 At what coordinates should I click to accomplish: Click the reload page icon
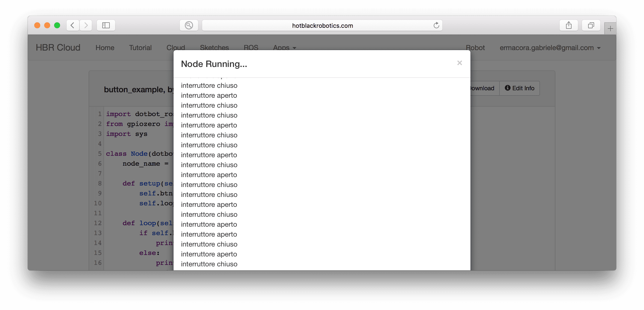click(x=436, y=25)
